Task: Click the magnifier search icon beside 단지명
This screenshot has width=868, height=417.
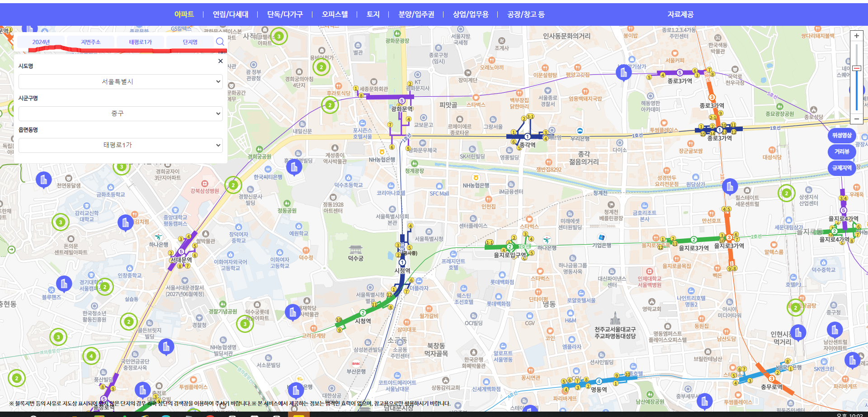Action: pos(220,42)
